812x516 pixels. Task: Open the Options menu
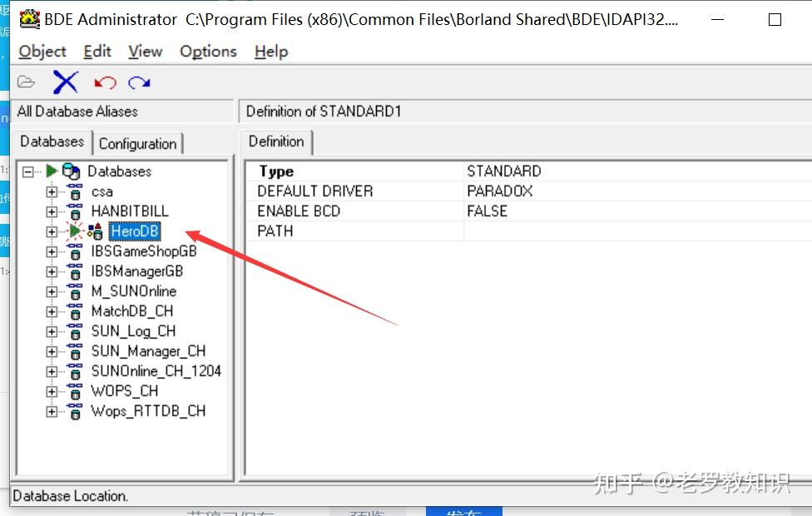pos(207,52)
